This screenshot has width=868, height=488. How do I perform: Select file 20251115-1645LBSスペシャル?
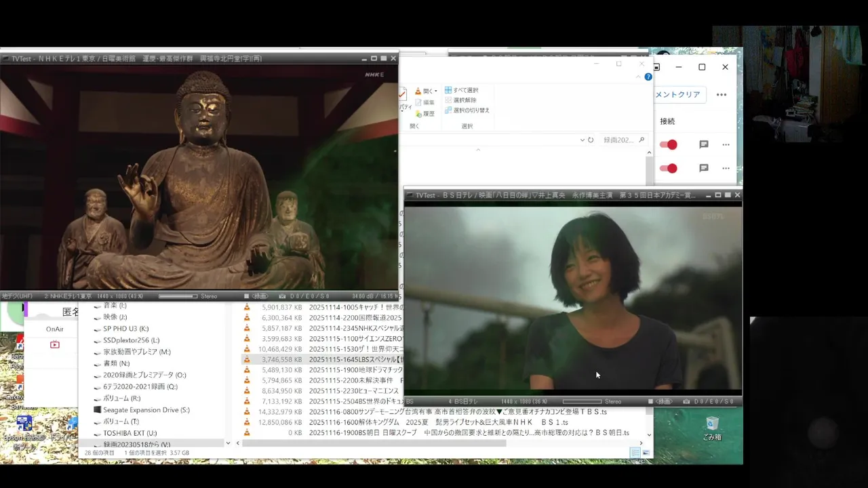[x=355, y=359]
